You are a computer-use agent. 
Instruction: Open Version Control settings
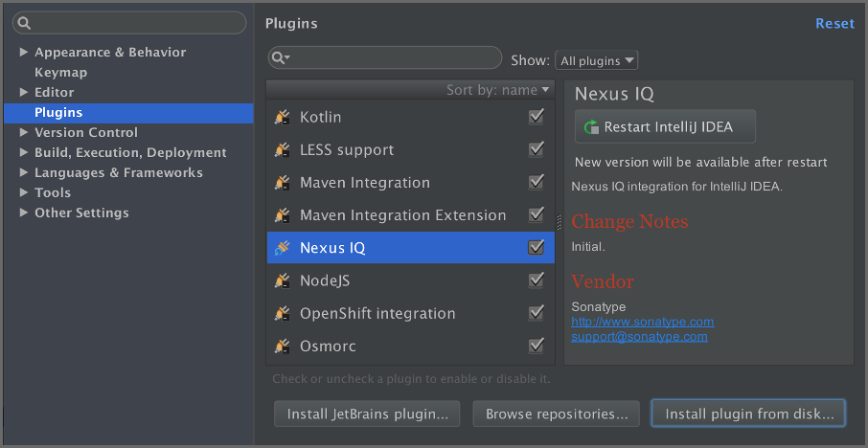tap(86, 133)
